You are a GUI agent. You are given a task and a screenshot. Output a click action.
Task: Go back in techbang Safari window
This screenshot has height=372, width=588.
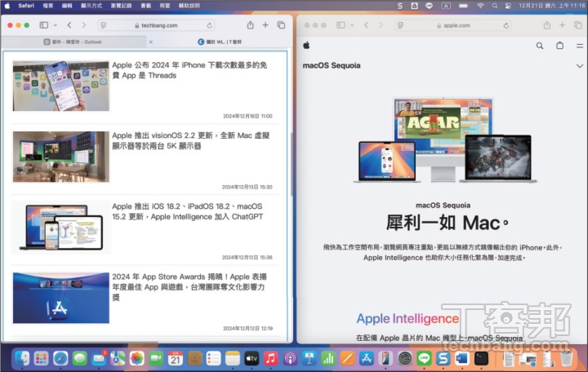[x=69, y=25]
